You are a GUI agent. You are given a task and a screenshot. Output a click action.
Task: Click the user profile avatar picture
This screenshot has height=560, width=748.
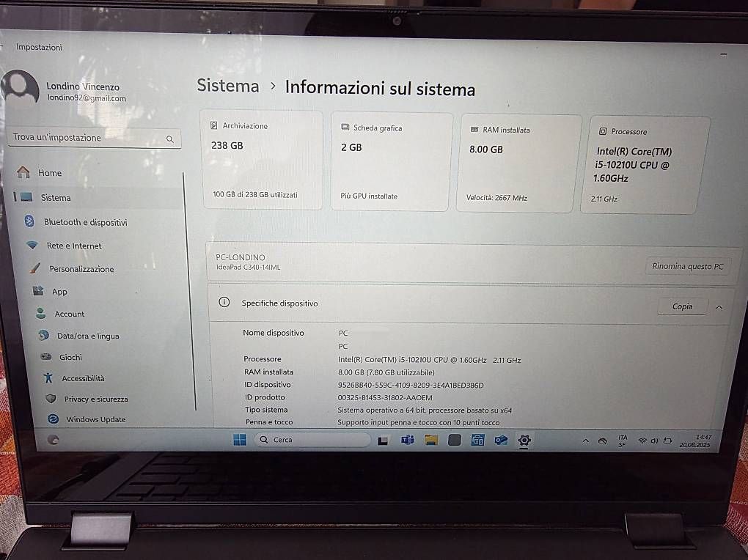point(20,87)
